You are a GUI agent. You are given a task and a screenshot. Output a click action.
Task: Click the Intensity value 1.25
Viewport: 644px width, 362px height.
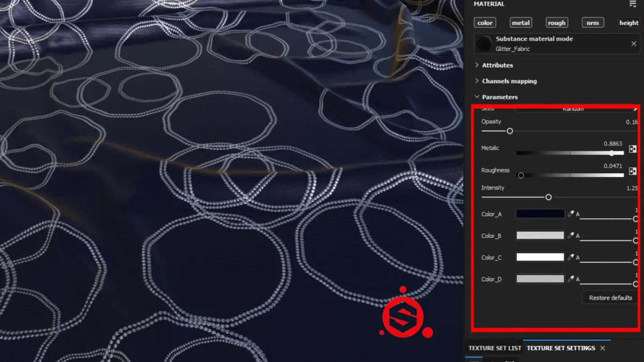coord(632,188)
